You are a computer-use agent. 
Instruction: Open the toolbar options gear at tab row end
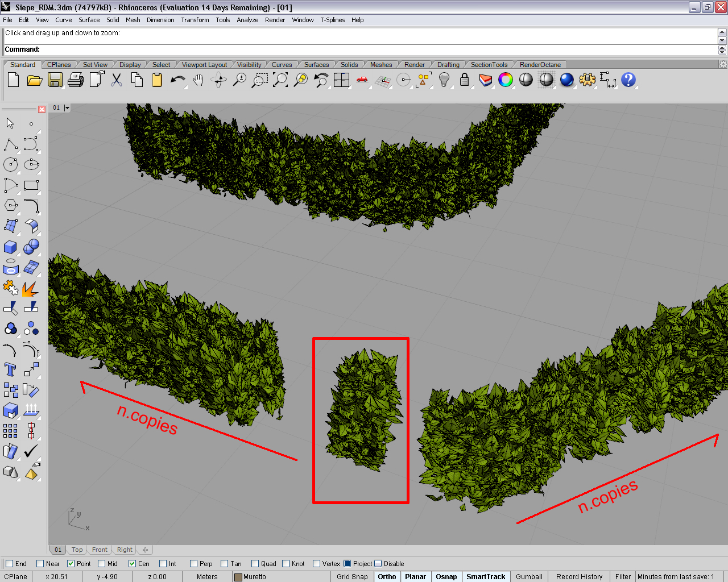tap(723, 64)
